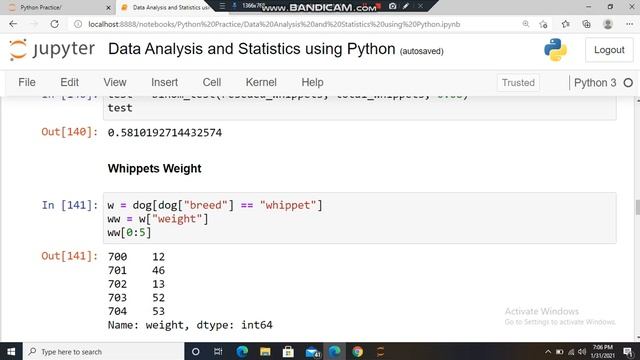Screen dimensions: 640x360
Task: Click the taskbar search box
Action: (104, 351)
